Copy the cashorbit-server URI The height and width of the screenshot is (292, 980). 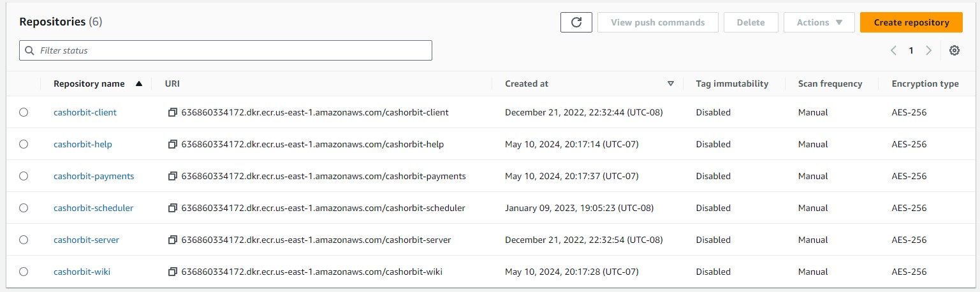(172, 240)
